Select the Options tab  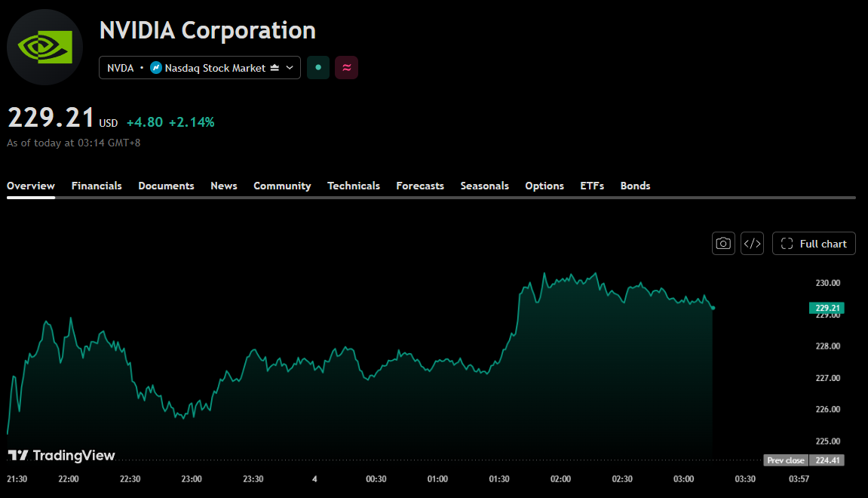click(544, 186)
